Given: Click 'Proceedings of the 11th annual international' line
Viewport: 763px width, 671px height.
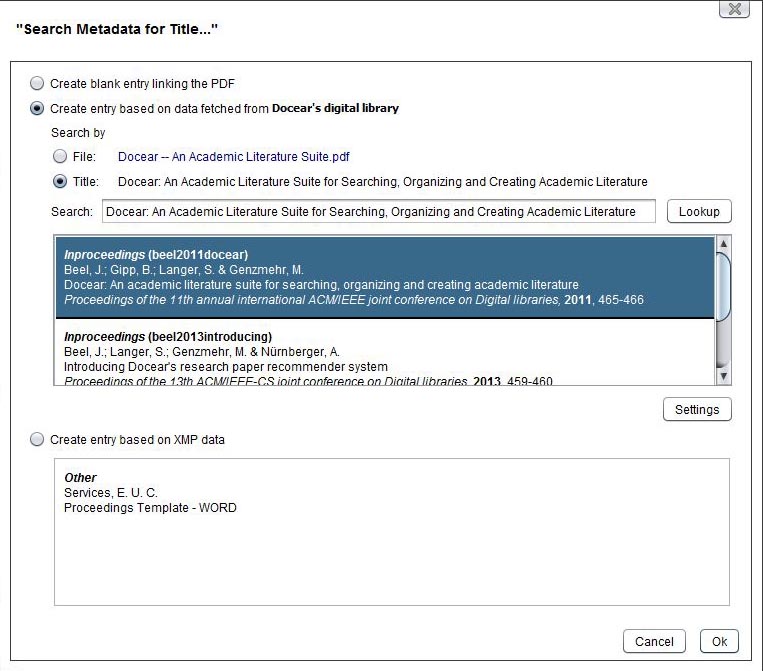Looking at the screenshot, I should coord(354,300).
